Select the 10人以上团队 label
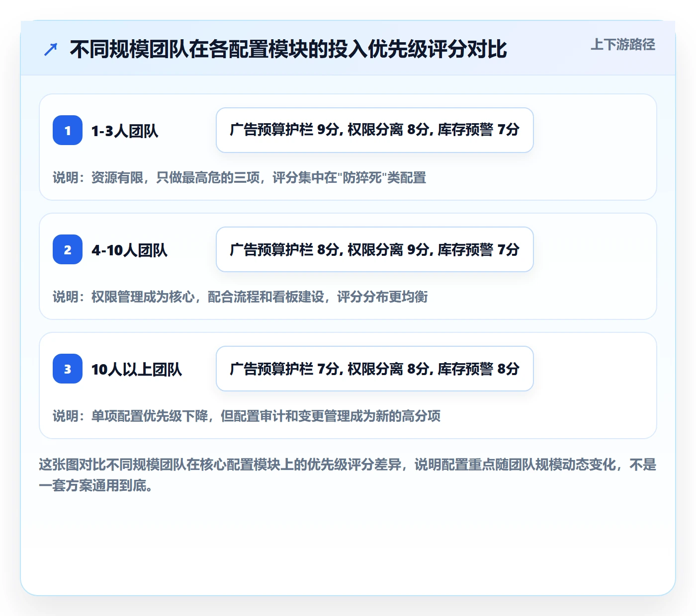 coord(137,369)
